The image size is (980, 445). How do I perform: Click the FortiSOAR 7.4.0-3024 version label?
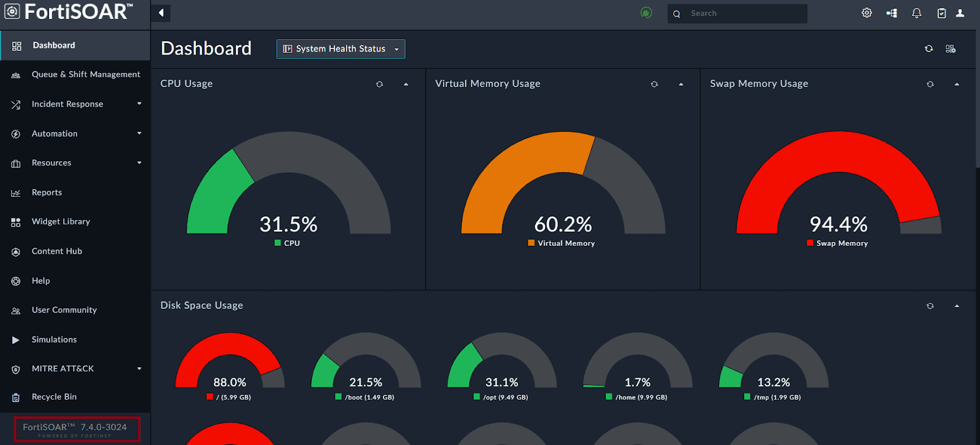[x=75, y=427]
